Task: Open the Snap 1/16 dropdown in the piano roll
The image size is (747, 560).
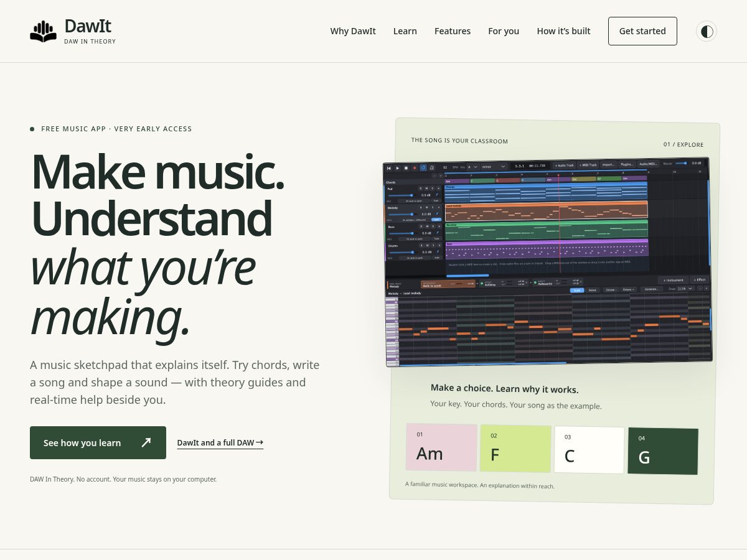Action: click(685, 289)
